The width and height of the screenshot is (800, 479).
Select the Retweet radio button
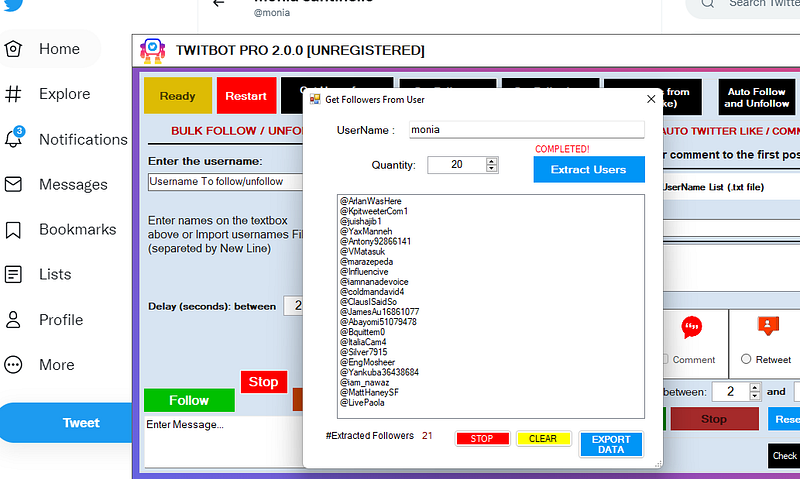tap(746, 359)
